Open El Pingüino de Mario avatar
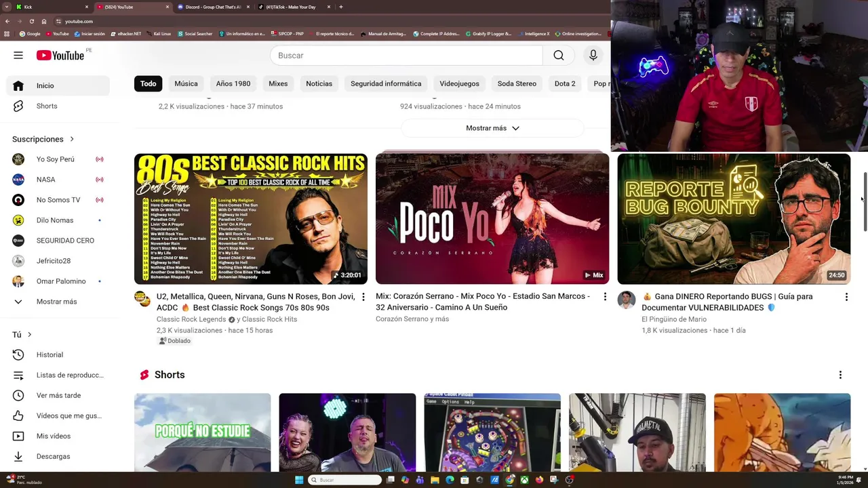The image size is (868, 488). coord(626,300)
